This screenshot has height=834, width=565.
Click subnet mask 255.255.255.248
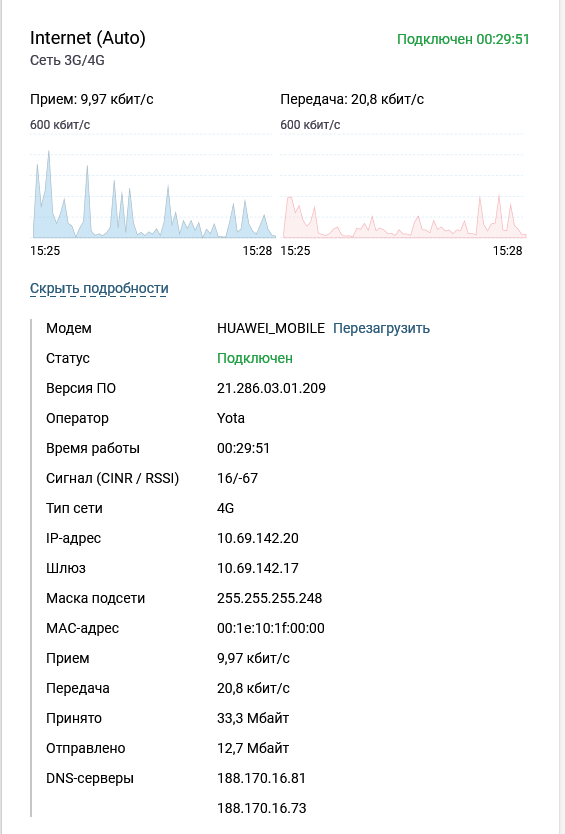tap(269, 598)
